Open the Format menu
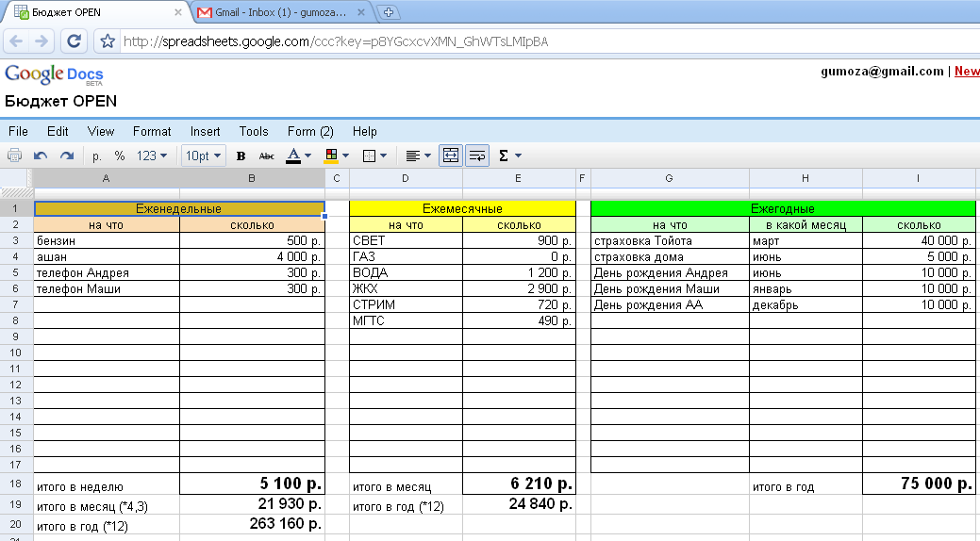980x541 pixels. tap(152, 131)
